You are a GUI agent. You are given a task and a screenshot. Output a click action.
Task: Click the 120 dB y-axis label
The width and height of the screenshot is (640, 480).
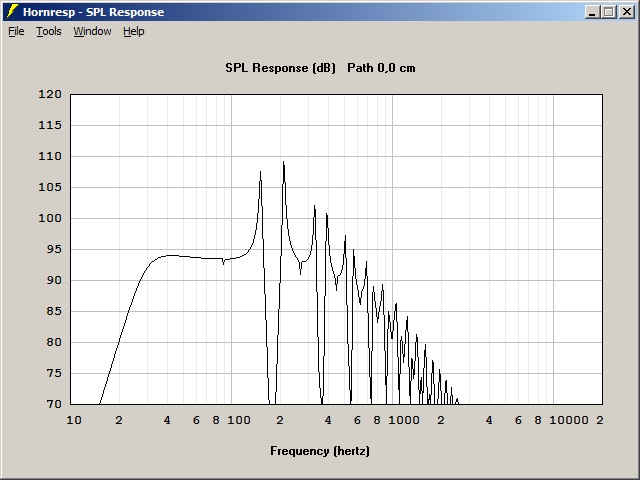[50, 94]
